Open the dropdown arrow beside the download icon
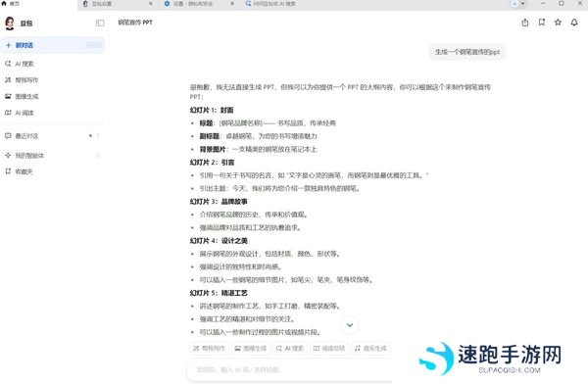This screenshot has height=384, width=588. tap(522, 4)
